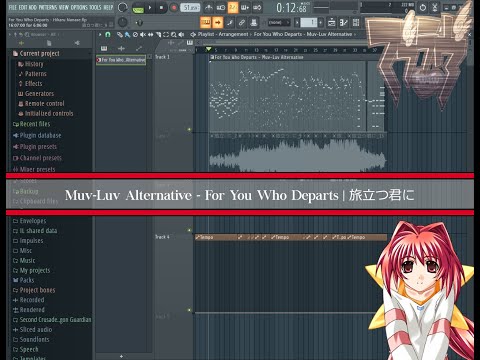Click the Track 1 label
Viewport: 480px width, 360px height.
162,57
